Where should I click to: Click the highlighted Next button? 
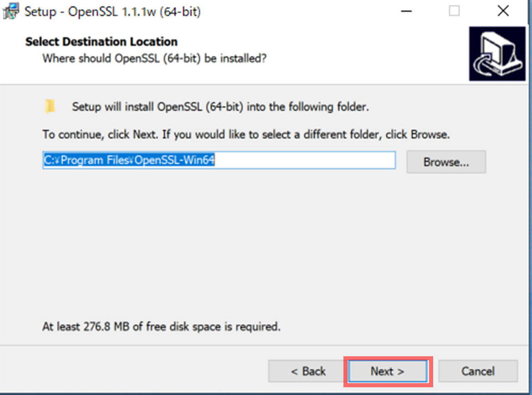[x=387, y=371]
